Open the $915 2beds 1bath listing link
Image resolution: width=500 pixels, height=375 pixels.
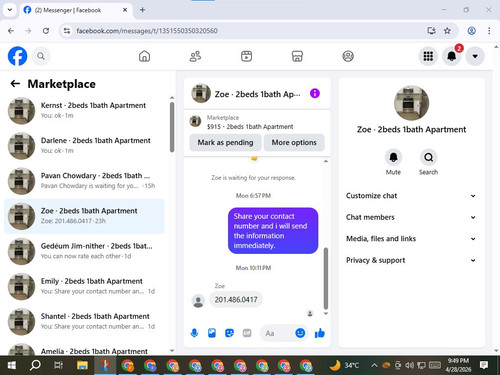pyautogui.click(x=250, y=127)
